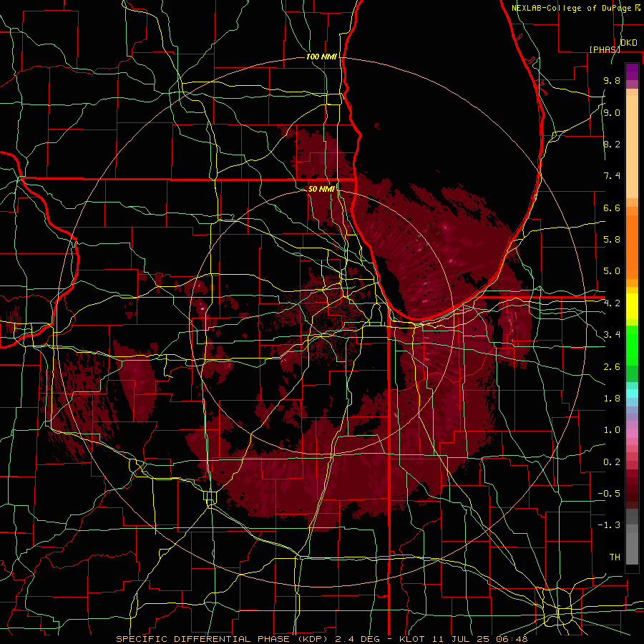Viewport: 644px width, 644px height.
Task: Click the -0.5 scale value
Action: (609, 494)
